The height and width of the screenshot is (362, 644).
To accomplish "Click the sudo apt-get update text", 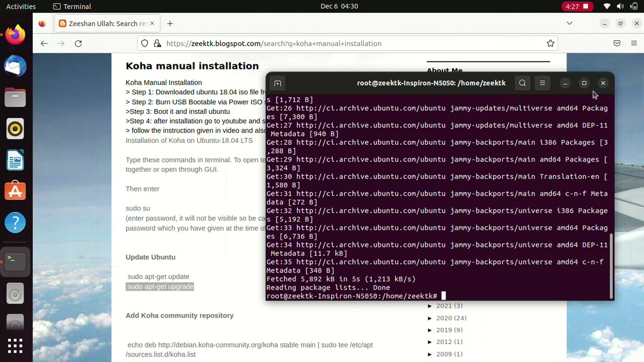I will click(x=158, y=277).
